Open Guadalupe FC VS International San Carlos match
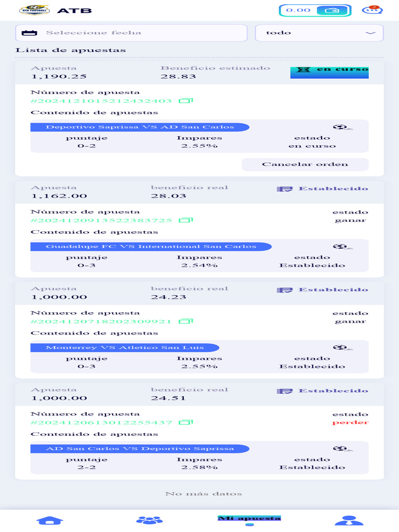The image size is (399, 532). [x=151, y=246]
